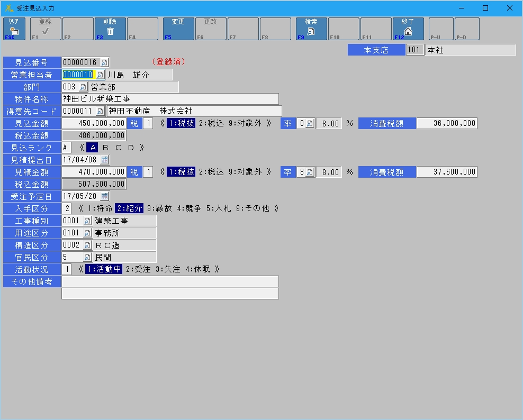Screen dimensions: 523x420
Task: Click the 変更 (F5) button
Action: [178, 29]
